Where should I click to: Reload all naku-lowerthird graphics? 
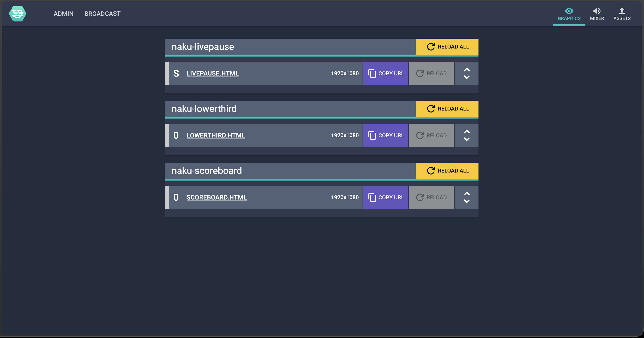(447, 109)
